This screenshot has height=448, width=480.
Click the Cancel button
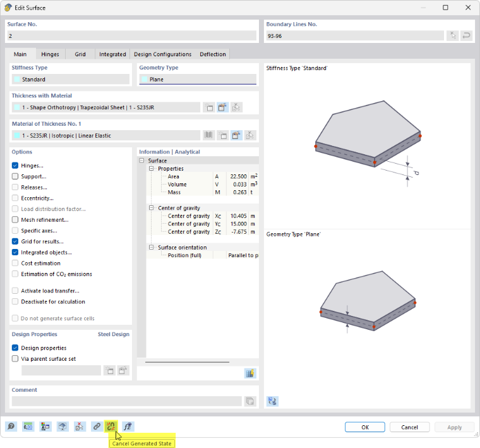(x=410, y=427)
